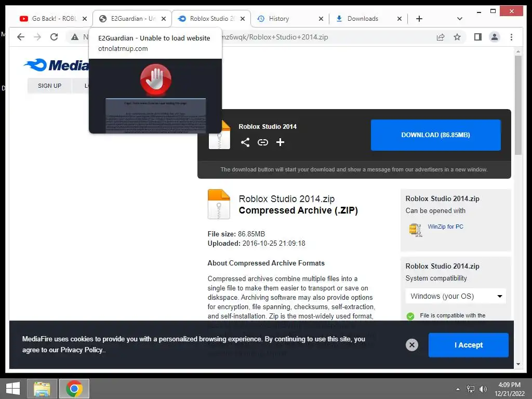532x399 pixels.
Task: Click the MediaFire logo
Action: click(56, 65)
